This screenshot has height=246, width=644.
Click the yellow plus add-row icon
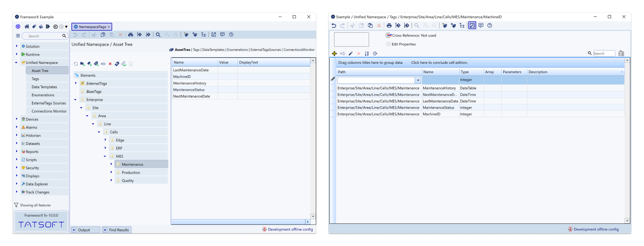click(334, 54)
